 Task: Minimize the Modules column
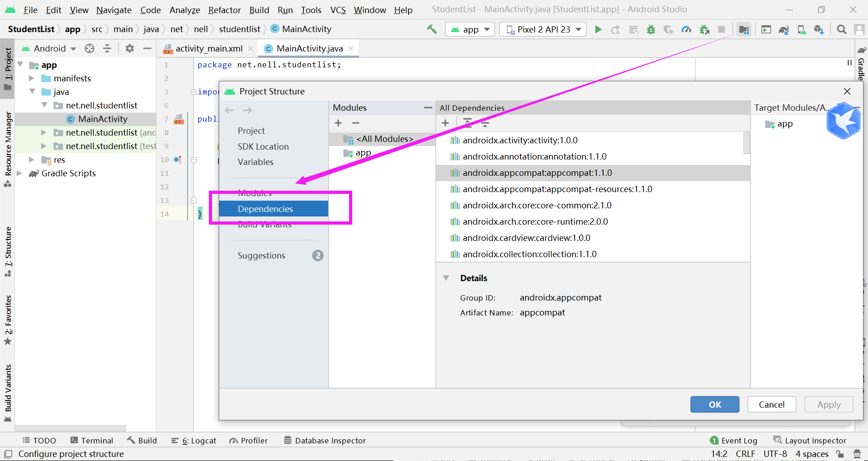428,108
